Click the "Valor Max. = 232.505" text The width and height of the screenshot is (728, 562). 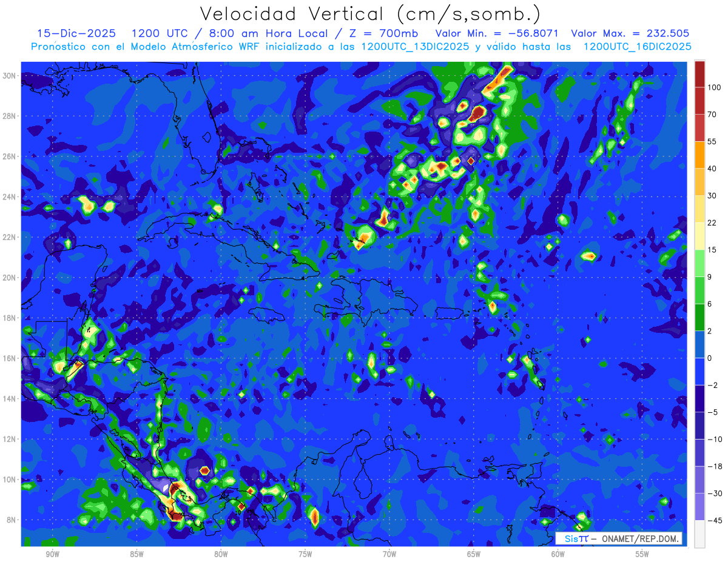[x=630, y=33]
